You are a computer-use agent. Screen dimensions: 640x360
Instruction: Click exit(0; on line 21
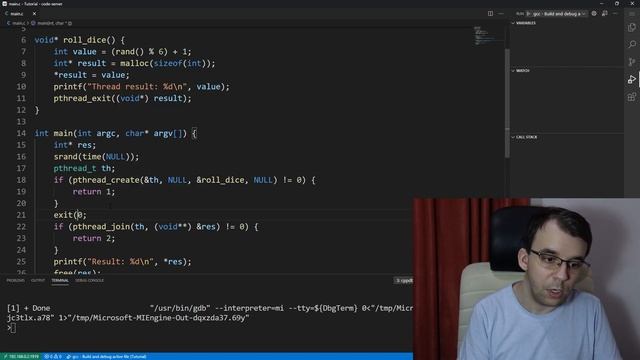point(70,215)
